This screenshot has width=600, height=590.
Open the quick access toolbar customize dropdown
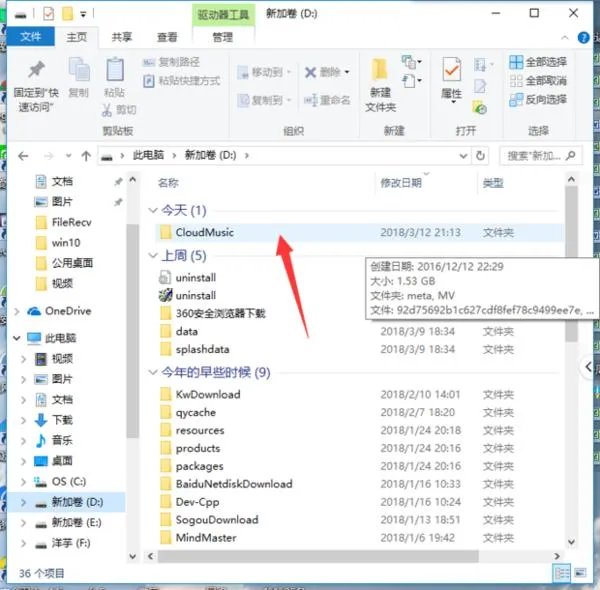(83, 15)
